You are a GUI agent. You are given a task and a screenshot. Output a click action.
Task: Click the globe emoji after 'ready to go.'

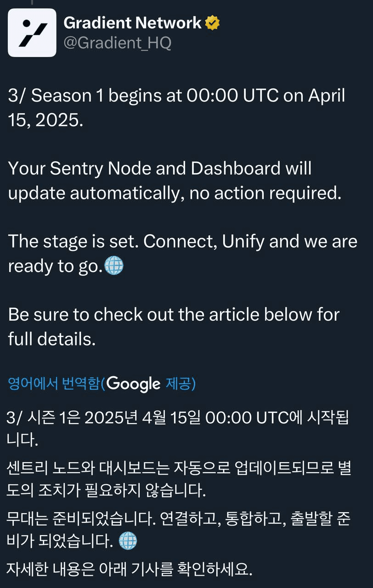(x=114, y=266)
